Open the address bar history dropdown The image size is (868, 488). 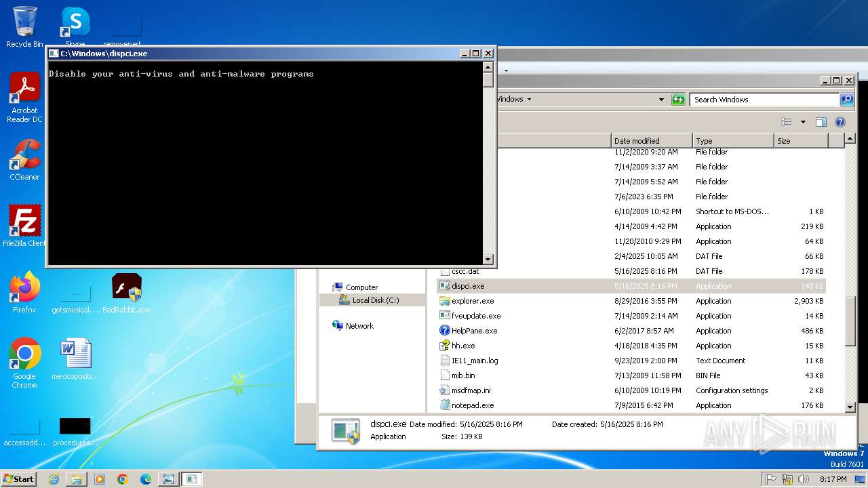point(661,100)
